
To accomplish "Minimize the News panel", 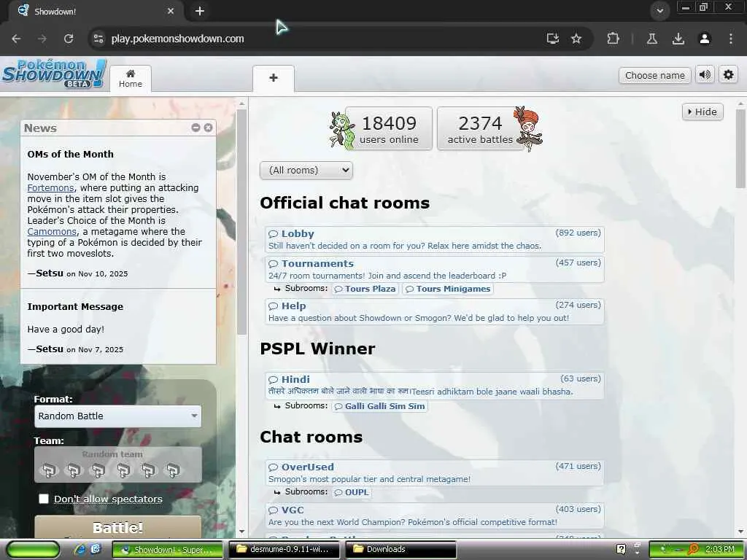I will tap(196, 128).
